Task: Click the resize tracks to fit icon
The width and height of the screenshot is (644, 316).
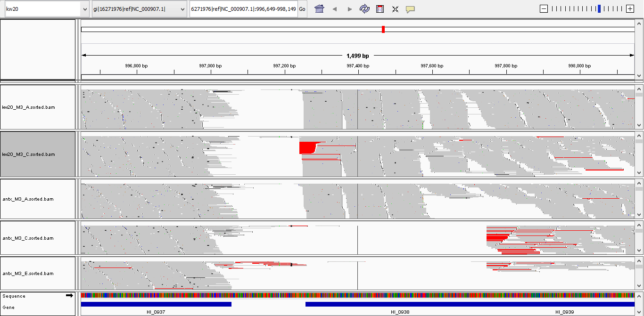Action: click(x=395, y=9)
